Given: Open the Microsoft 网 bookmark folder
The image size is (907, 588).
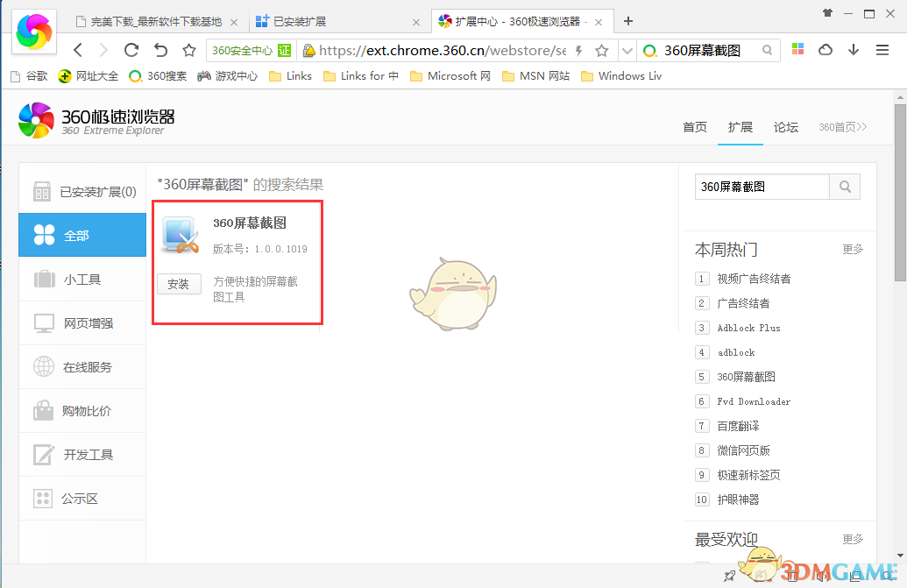Looking at the screenshot, I should click(450, 75).
